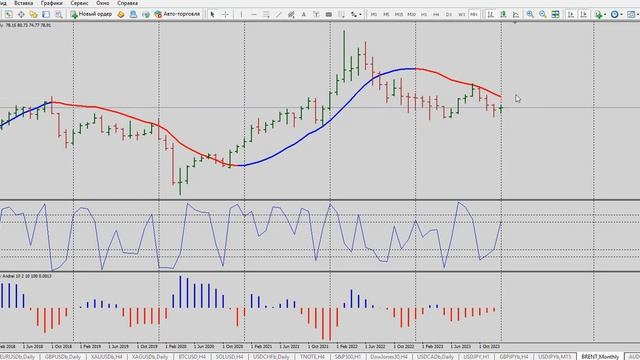Viewport: 640px width, 360px height.
Task: Click the blue user account icon
Action: click(x=133, y=14)
